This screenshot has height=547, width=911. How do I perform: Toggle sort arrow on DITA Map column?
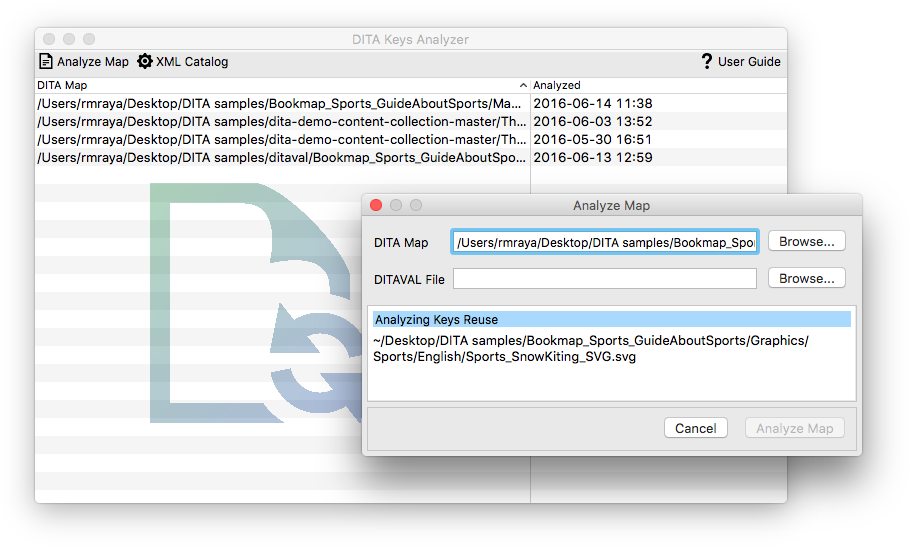pos(523,85)
